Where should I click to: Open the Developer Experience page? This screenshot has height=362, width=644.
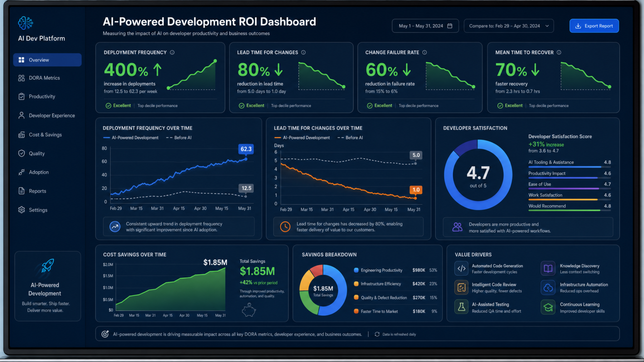point(47,116)
